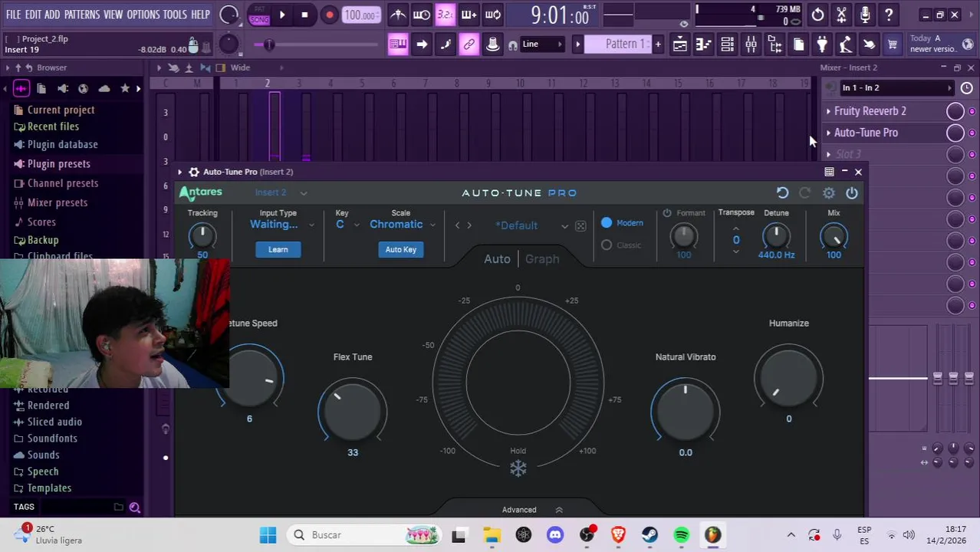Open the Input Type dropdown

[x=281, y=225]
